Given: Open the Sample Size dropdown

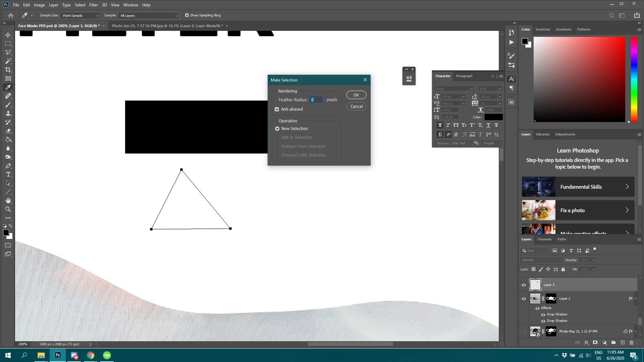Looking at the screenshot, I should 80,16.
